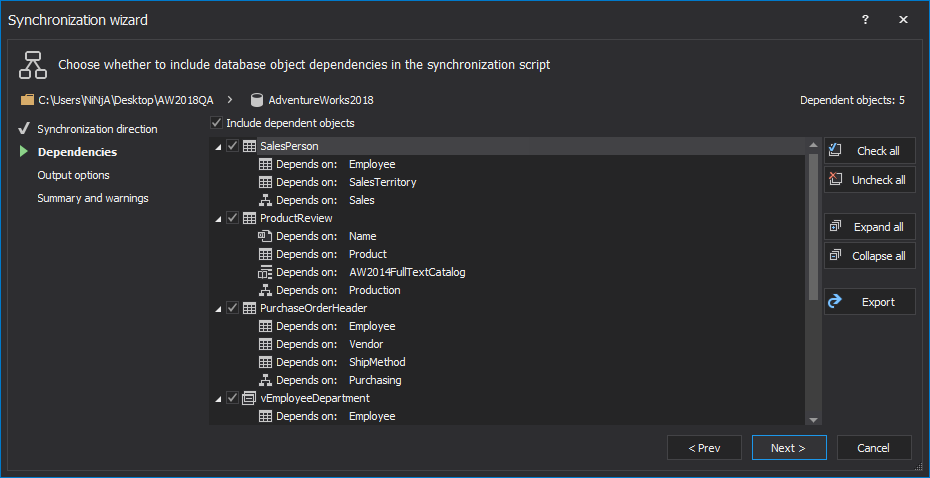
Task: Uncheck the SalesPerson checkbox
Action: [x=232, y=146]
